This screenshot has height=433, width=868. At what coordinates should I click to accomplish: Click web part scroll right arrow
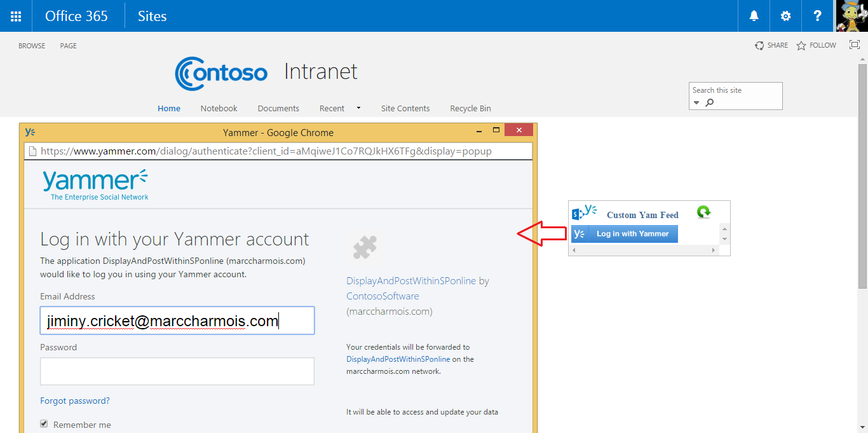click(714, 251)
